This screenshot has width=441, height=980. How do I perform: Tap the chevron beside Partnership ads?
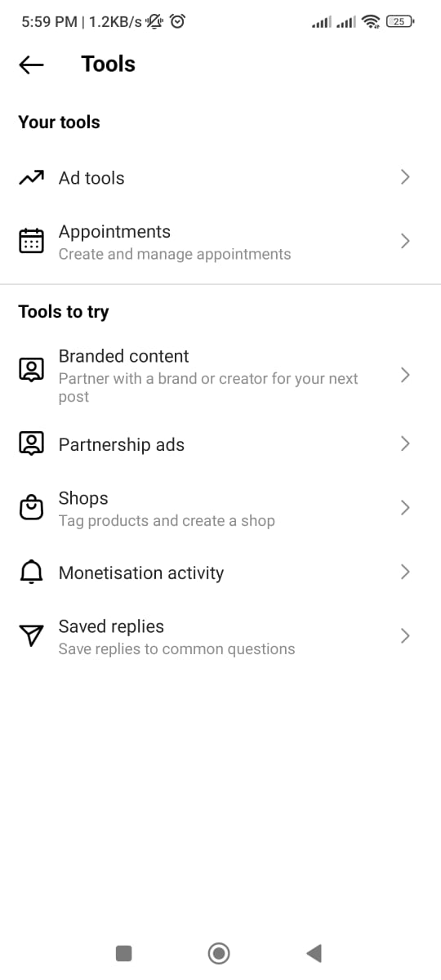(405, 443)
